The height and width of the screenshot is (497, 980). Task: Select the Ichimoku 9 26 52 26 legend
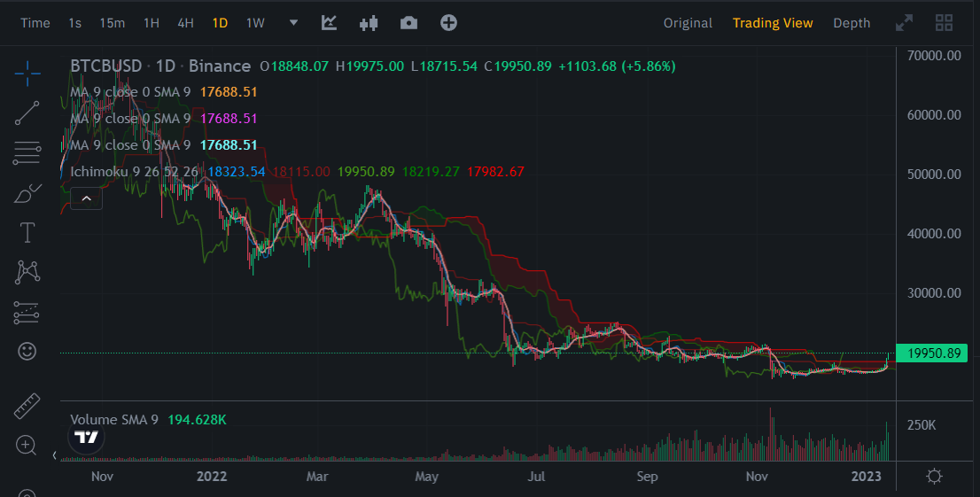click(x=135, y=171)
